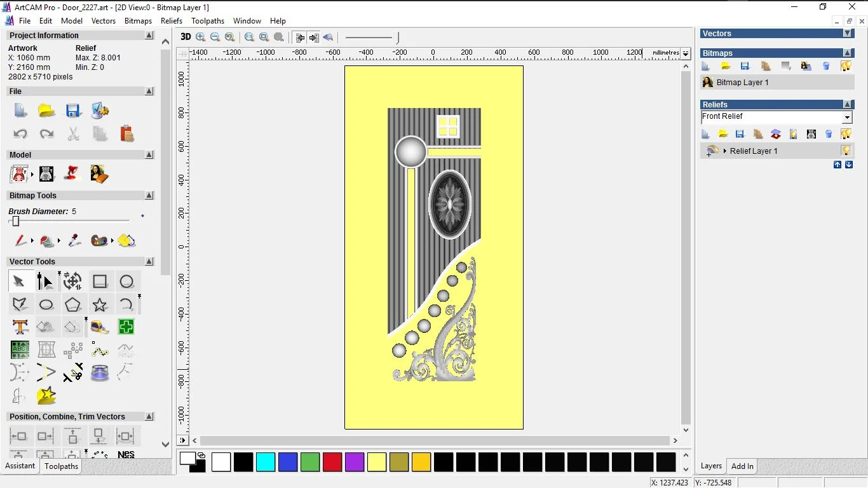Delete bitmap layer with trash bin icon
868x488 pixels.
point(826,66)
